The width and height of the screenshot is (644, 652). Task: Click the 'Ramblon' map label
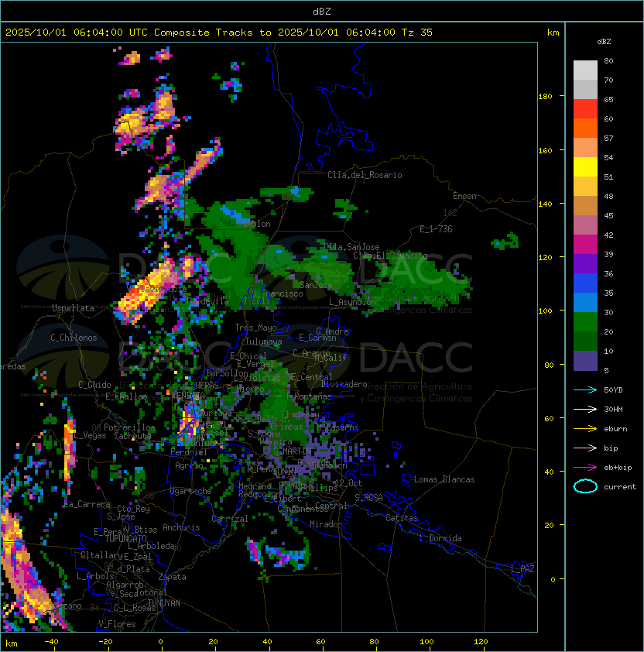[x=254, y=224]
